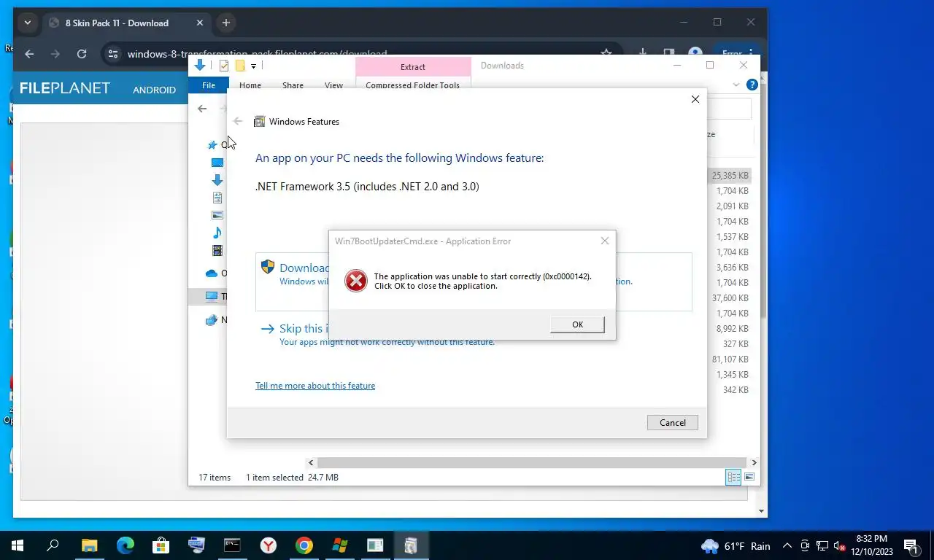The width and height of the screenshot is (934, 560).
Task: Switch to the Share ribbon tab
Action: [x=293, y=85]
